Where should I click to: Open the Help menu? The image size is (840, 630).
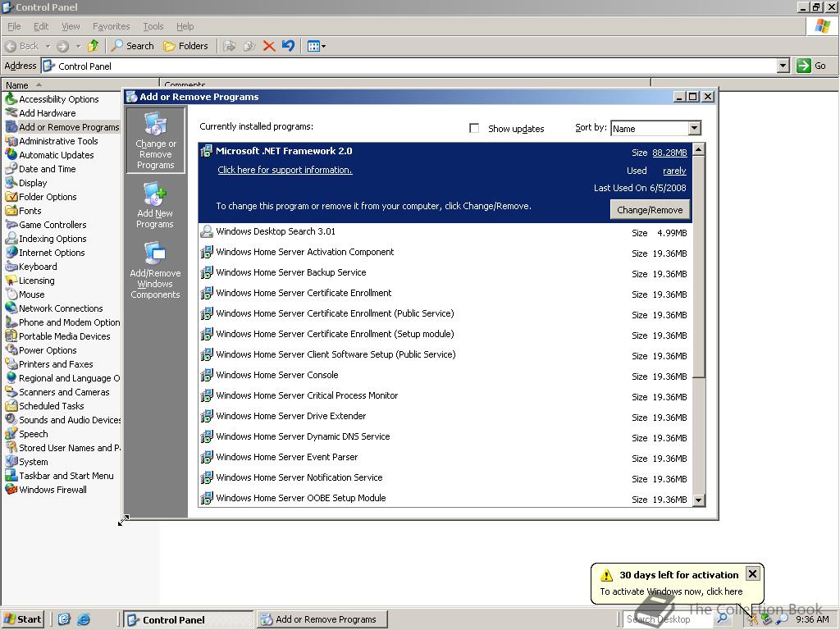[x=185, y=26]
